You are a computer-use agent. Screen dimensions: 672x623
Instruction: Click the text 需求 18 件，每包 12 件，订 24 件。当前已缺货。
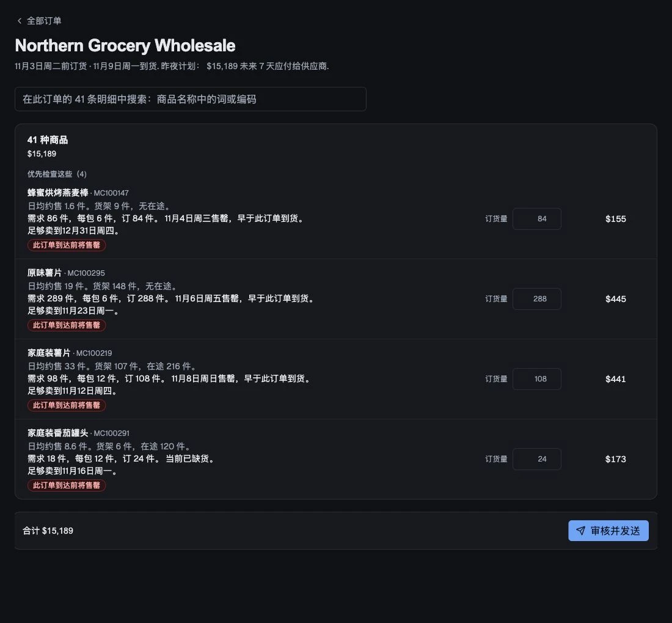pos(122,459)
